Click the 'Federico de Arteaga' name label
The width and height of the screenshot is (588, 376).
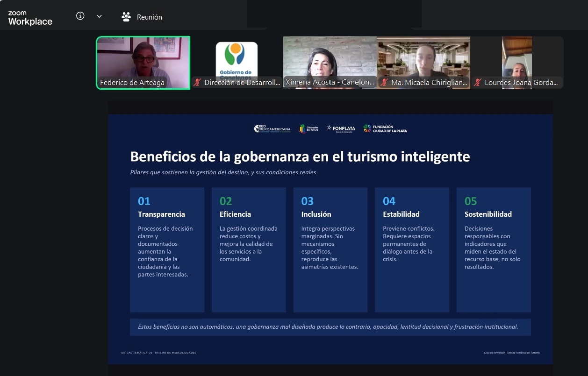click(132, 83)
